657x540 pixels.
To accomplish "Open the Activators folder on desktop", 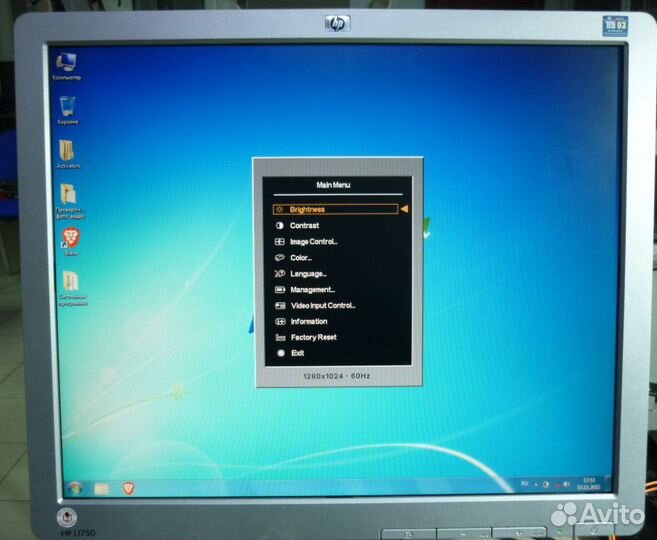I will [x=68, y=154].
